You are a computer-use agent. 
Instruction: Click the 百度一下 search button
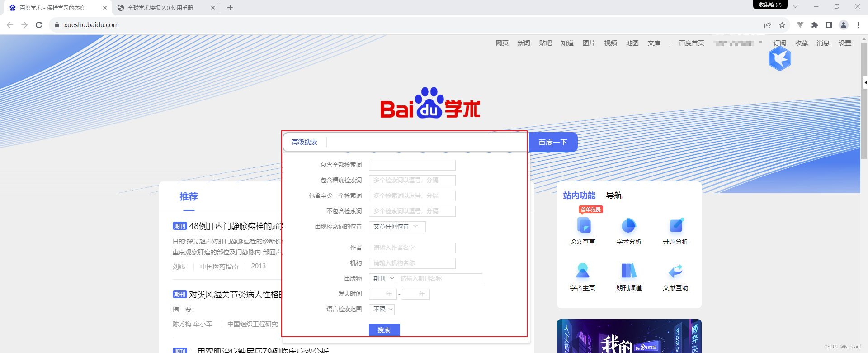[553, 142]
